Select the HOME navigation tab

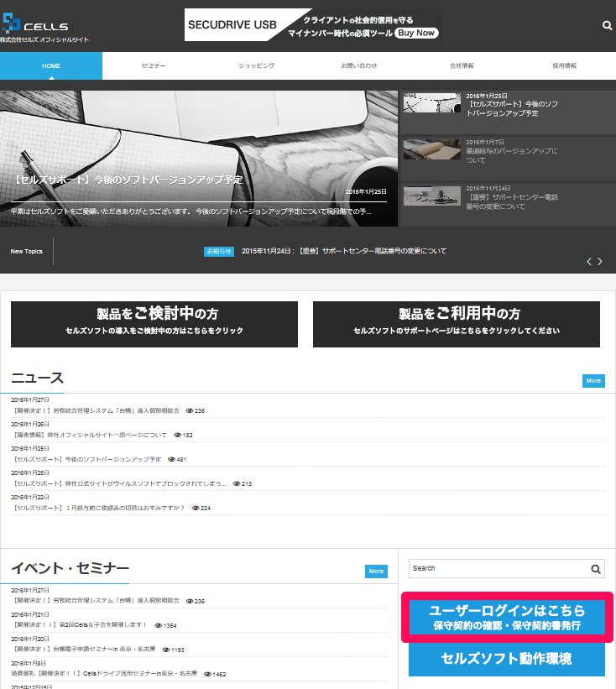[51, 66]
